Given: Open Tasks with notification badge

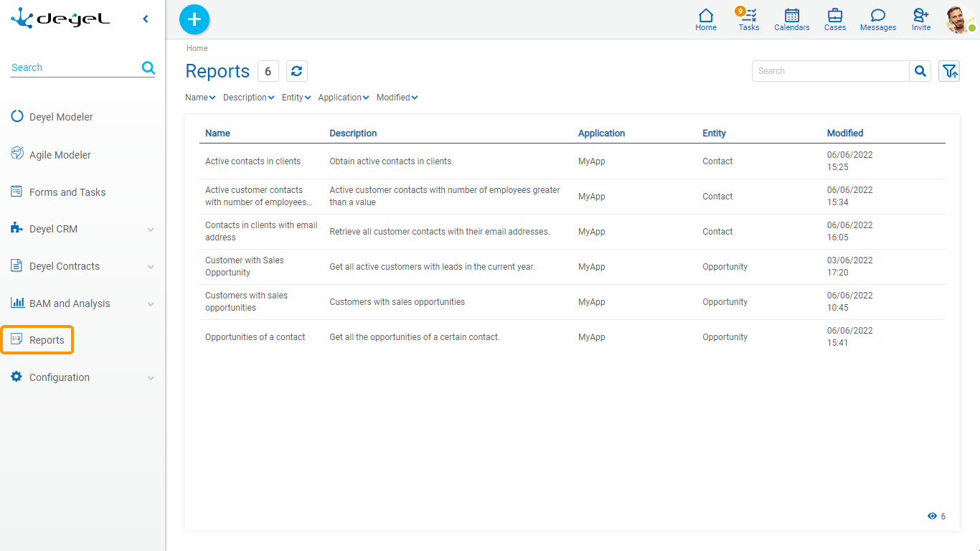Looking at the screenshot, I should [749, 19].
